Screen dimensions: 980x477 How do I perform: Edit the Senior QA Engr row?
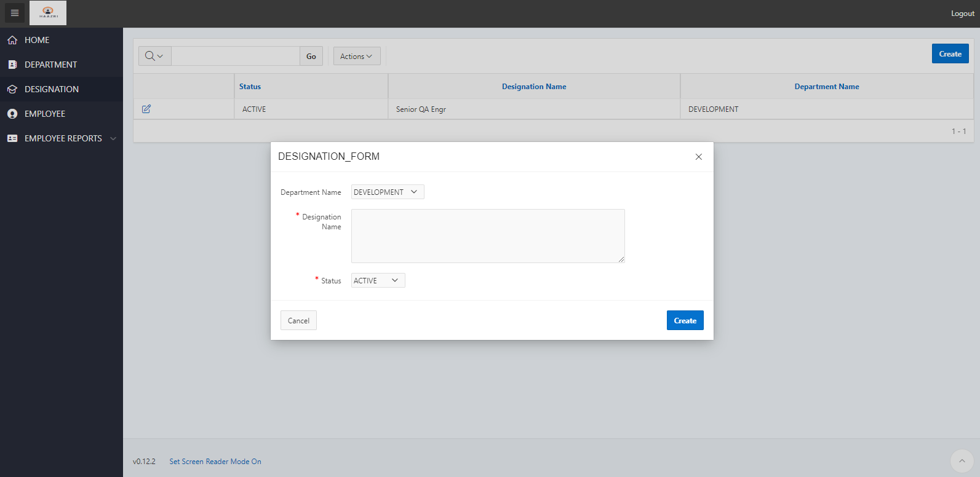point(146,109)
